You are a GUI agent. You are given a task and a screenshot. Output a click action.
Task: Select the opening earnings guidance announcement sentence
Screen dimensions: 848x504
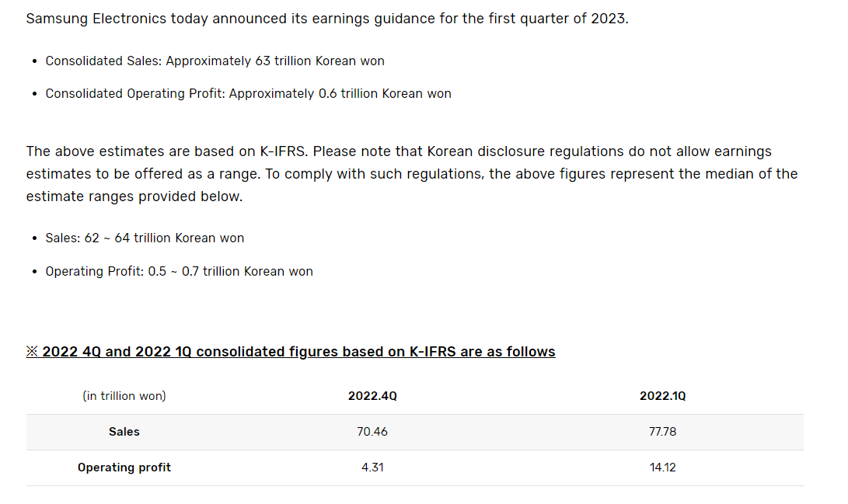327,19
